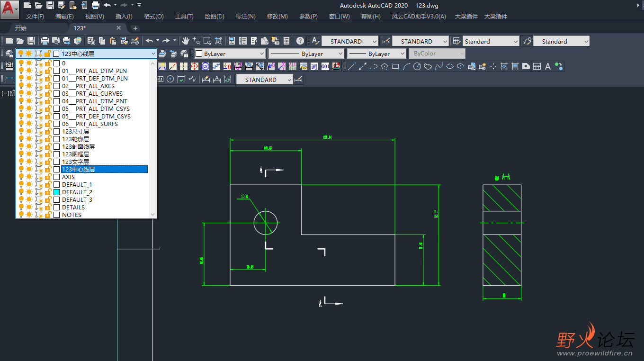Select the Arc draw tool
Screen dimensions: 644x361
coord(406,66)
